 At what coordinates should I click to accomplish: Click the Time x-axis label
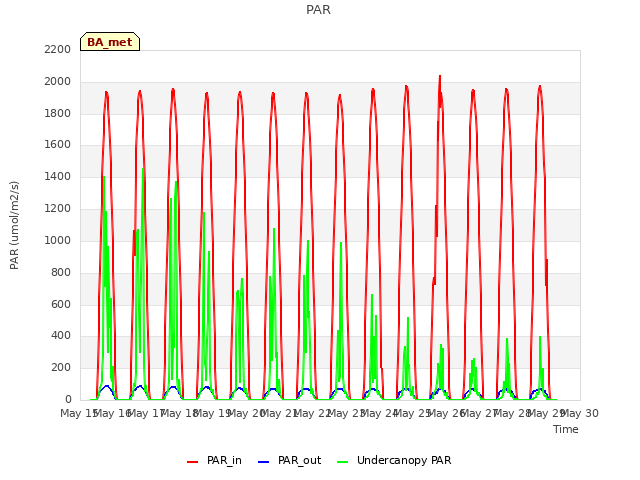point(566,429)
